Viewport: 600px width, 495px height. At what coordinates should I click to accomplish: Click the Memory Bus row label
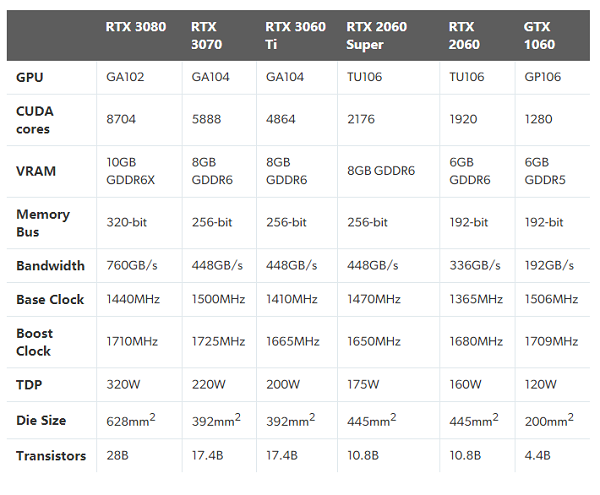[43, 222]
